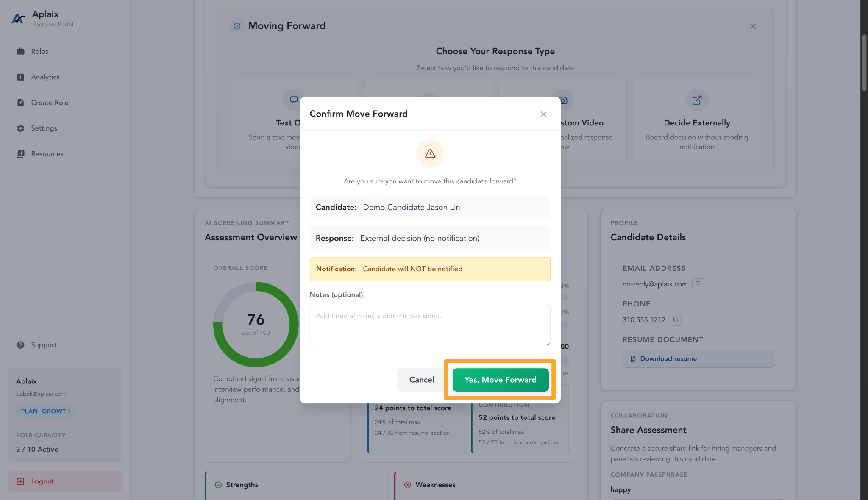The width and height of the screenshot is (868, 500).
Task: Select the Decide Externally card
Action: tap(697, 120)
